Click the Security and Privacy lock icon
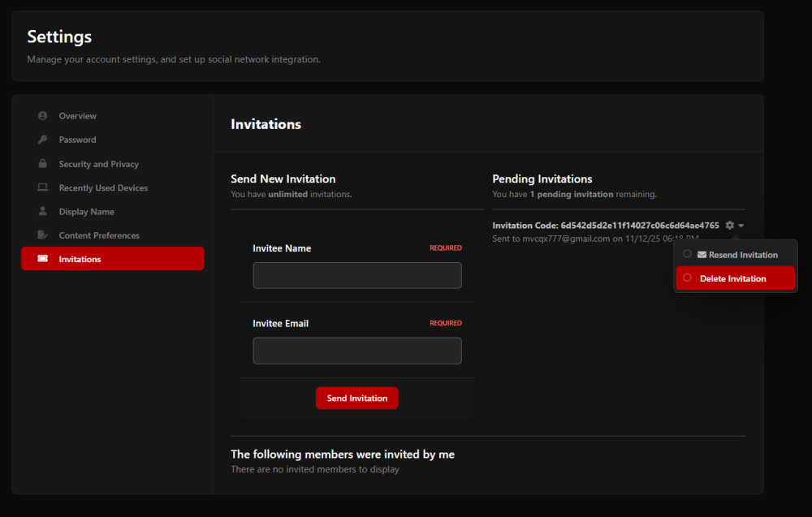 [x=42, y=163]
